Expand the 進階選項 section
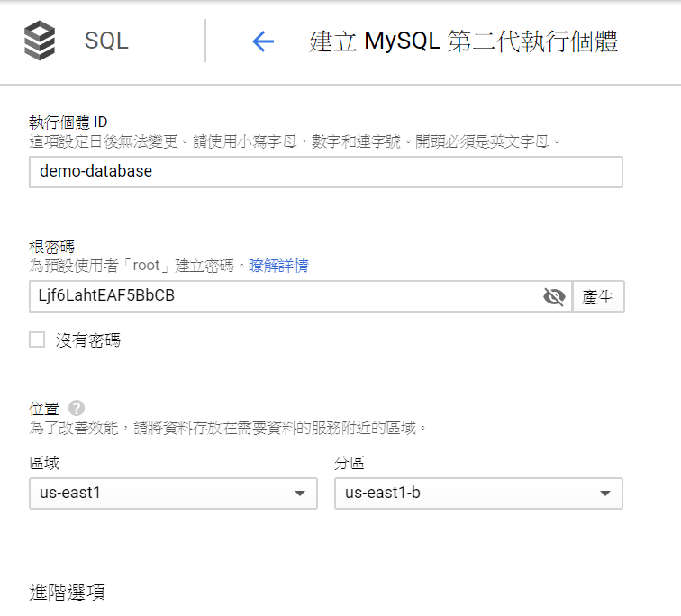This screenshot has width=681, height=616. 68,593
